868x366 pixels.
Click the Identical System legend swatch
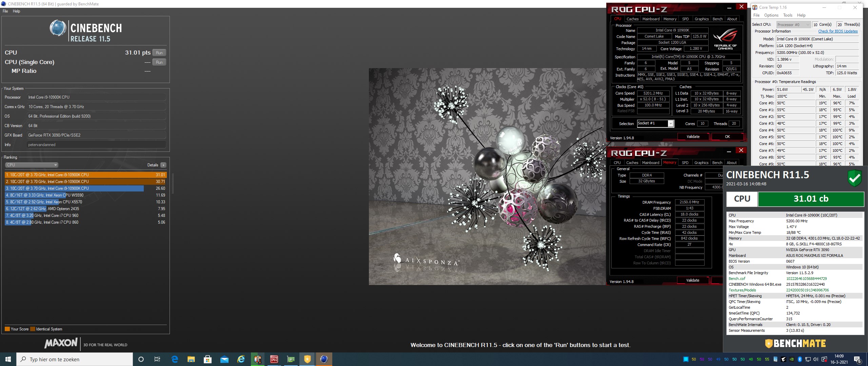33,329
